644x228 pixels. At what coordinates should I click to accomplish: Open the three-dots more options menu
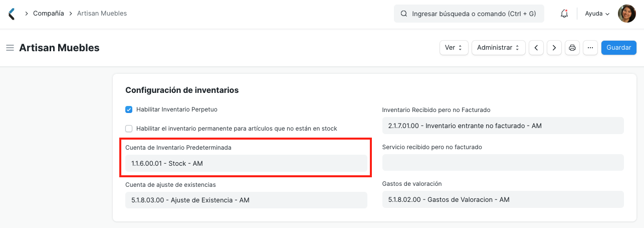(590, 48)
